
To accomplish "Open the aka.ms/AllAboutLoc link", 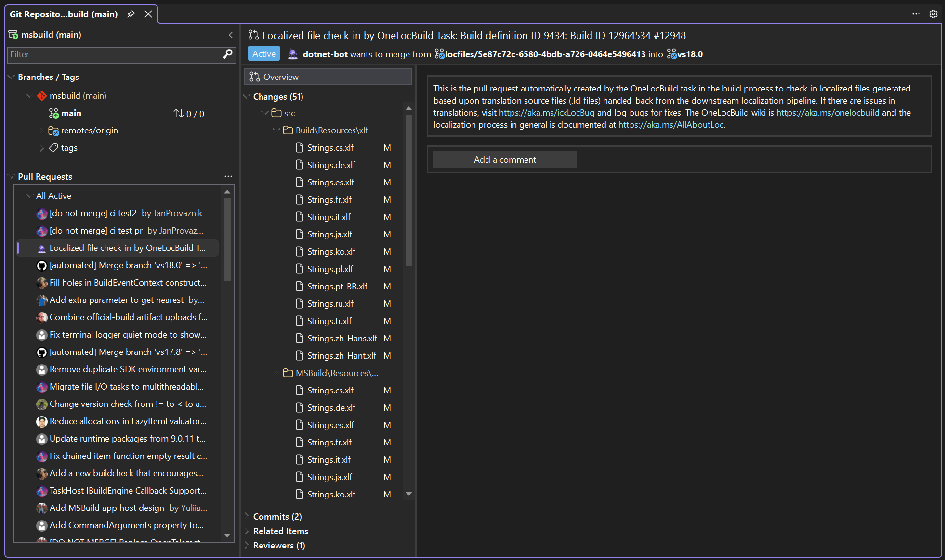I will point(670,125).
